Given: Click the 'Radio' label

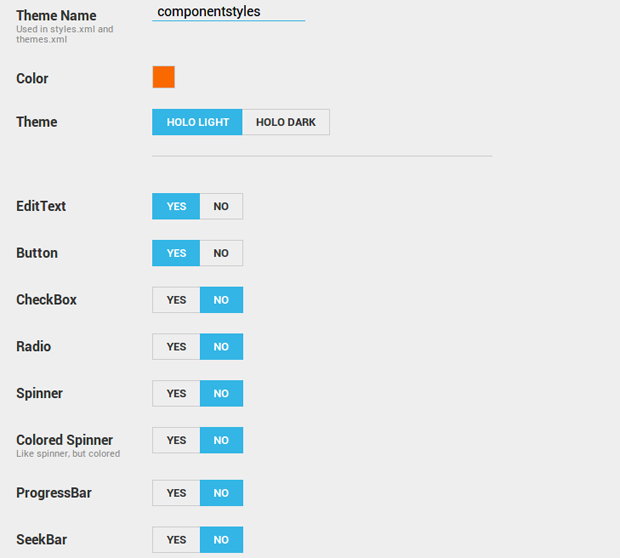Looking at the screenshot, I should 34,347.
